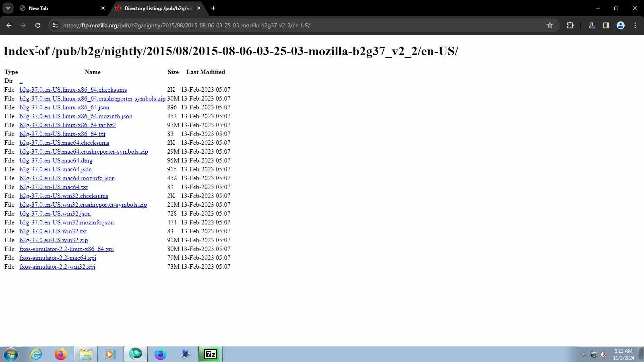Open b2g-37.0.en-US.win32.txt
644x362 pixels.
click(x=53, y=231)
